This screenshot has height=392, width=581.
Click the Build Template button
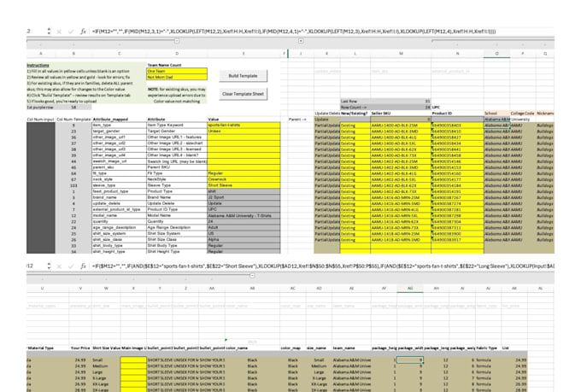click(x=243, y=76)
